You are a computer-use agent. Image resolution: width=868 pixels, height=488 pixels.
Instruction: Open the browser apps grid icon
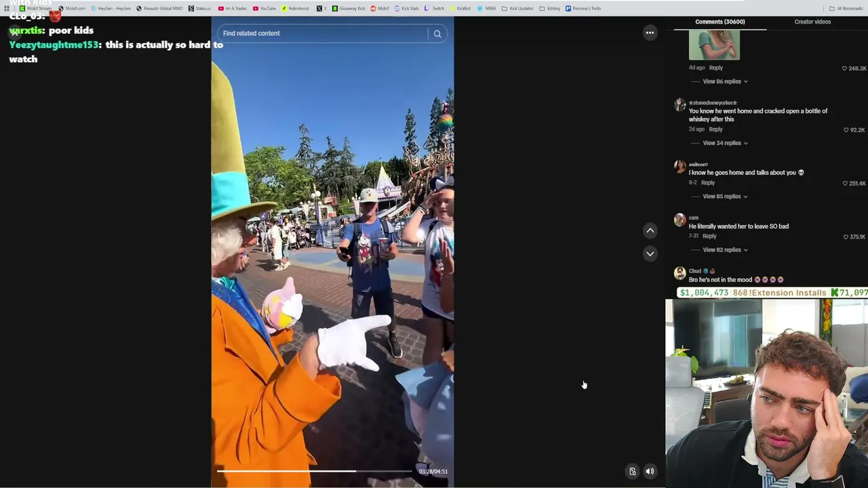point(6,8)
